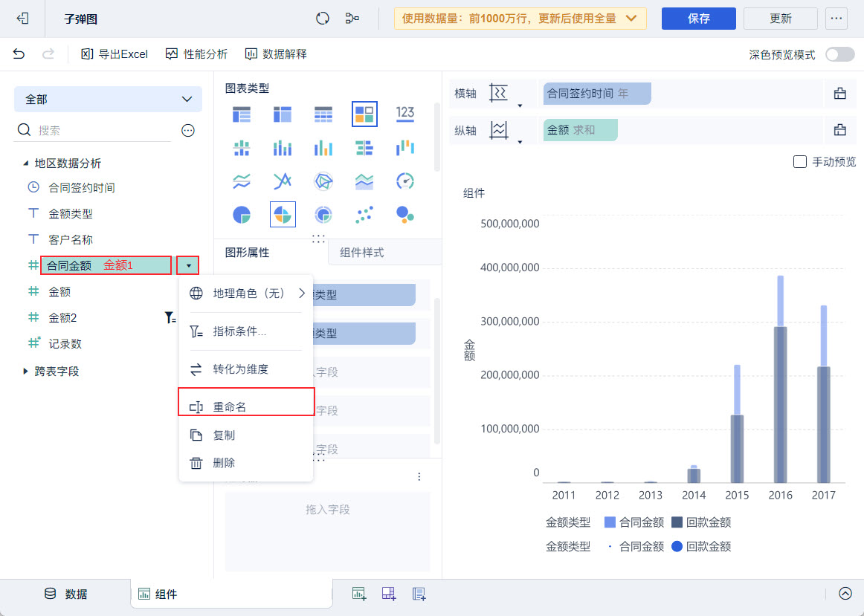Click 性能分析 in the toolbar

click(197, 54)
